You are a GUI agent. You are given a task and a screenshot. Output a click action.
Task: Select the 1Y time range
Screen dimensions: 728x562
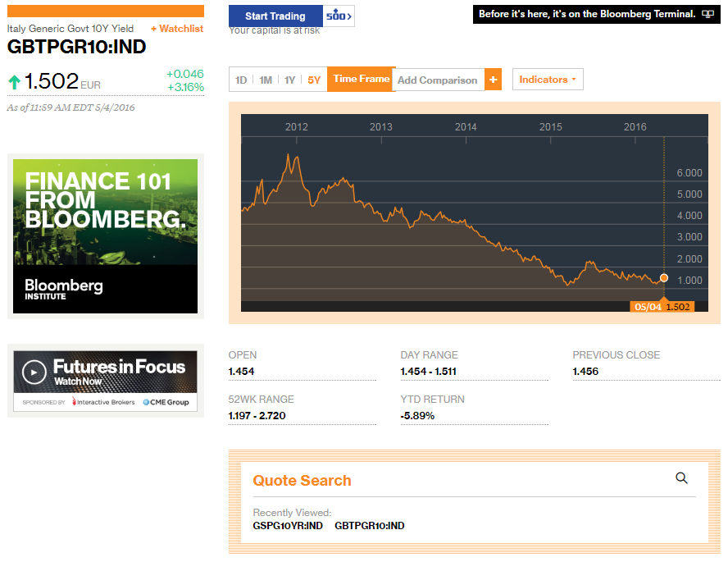tap(289, 80)
